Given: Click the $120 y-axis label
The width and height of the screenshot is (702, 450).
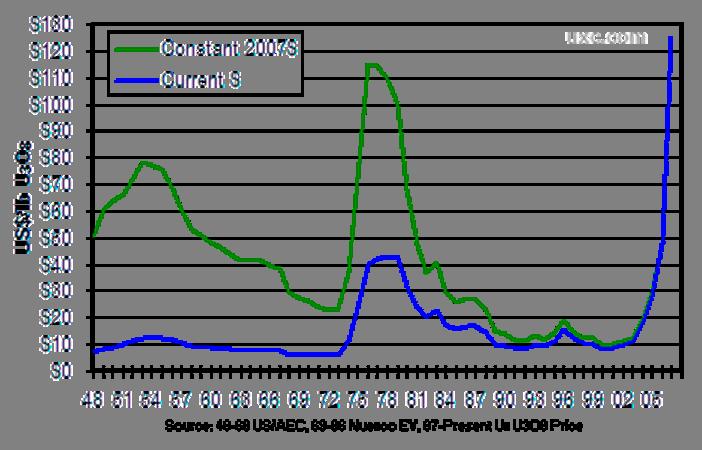Looking at the screenshot, I should coord(51,52).
